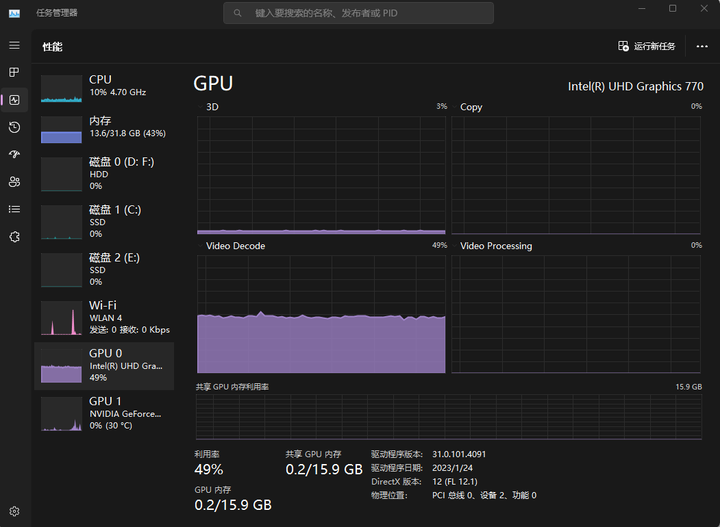Click the large GPU heading
Screen dimensions: 720x527
tap(213, 84)
